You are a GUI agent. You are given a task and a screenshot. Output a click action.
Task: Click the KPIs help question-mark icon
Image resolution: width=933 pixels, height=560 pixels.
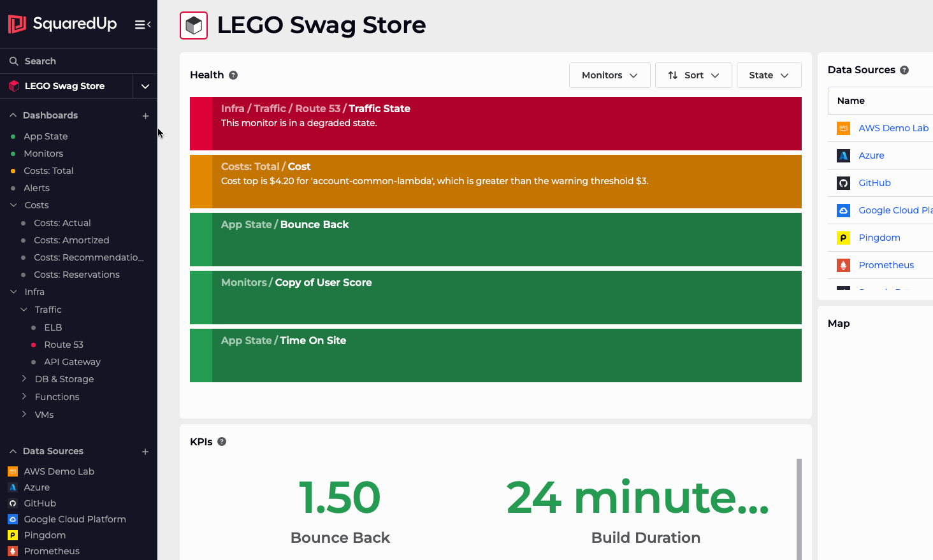[222, 442]
